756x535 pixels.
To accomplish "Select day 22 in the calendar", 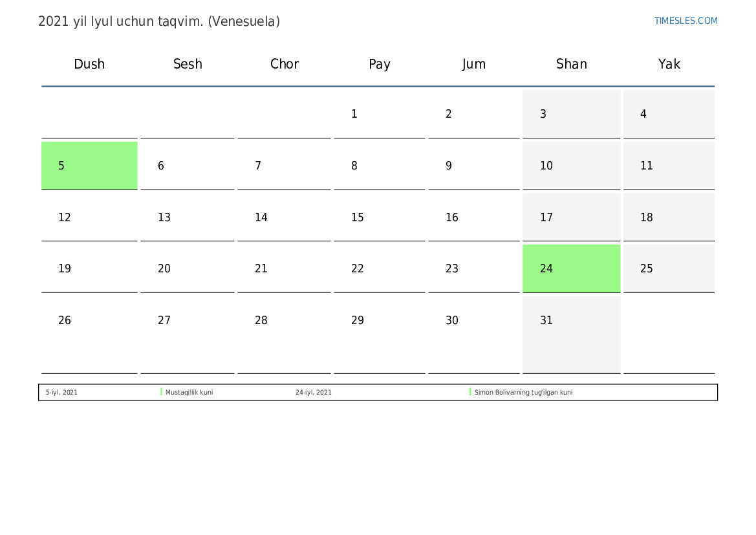I will pos(380,268).
